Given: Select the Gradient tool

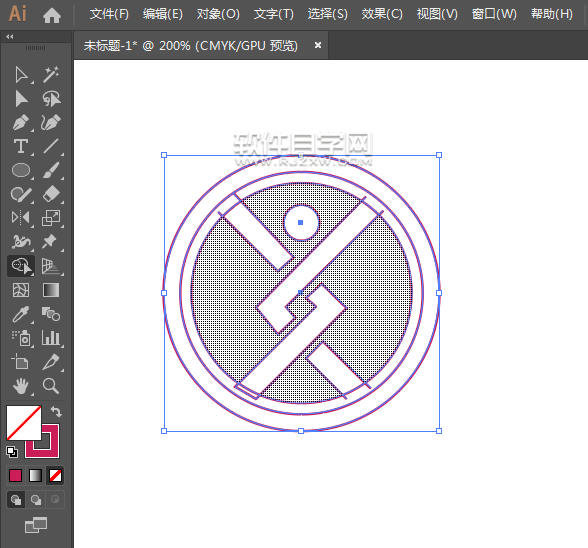Looking at the screenshot, I should [51, 290].
